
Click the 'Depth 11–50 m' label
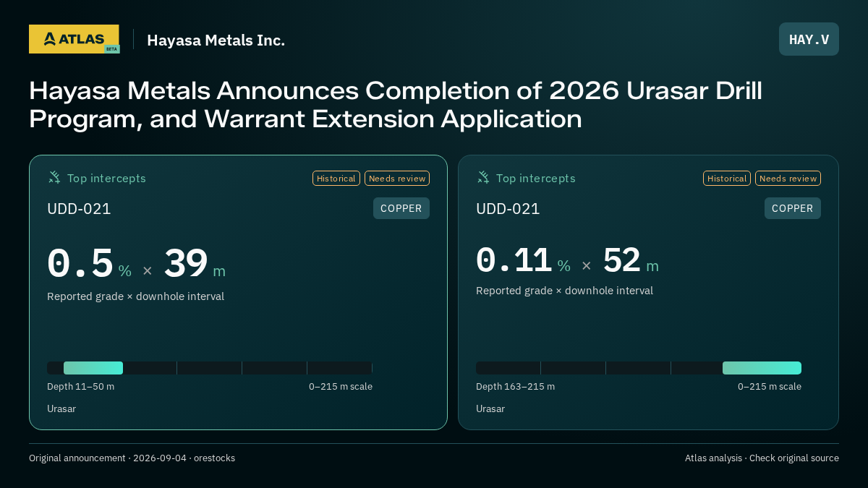[80, 387]
